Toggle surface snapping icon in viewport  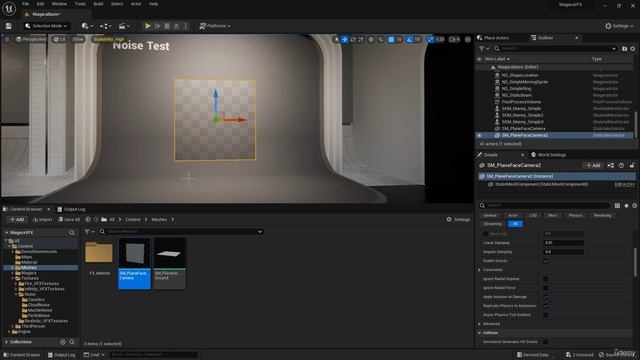pyautogui.click(x=380, y=39)
